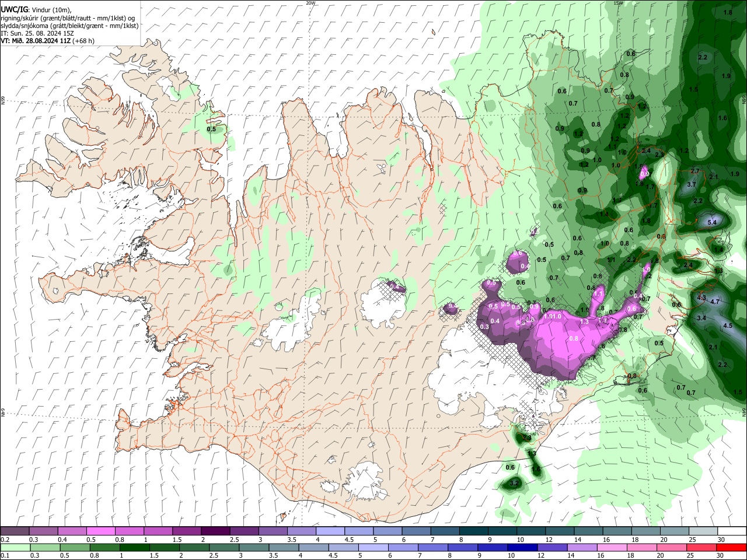
Task: Click the 'slydda/snjókoma' legend description line
Action: pos(69,26)
